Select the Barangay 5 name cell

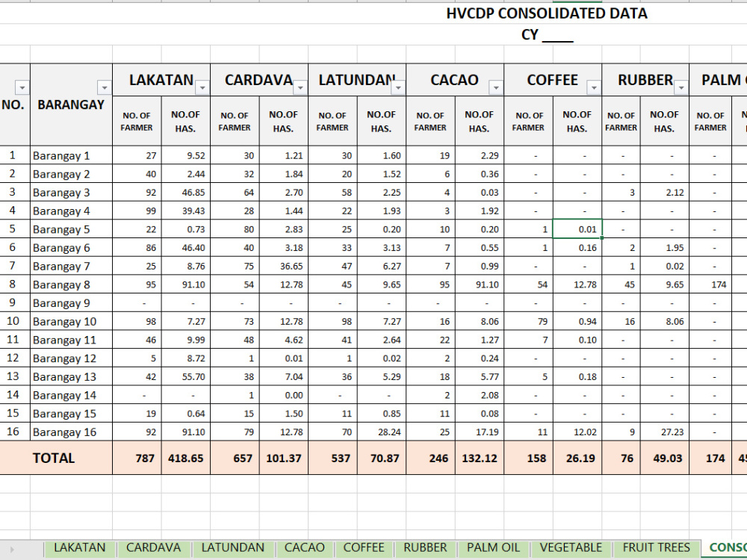72,229
